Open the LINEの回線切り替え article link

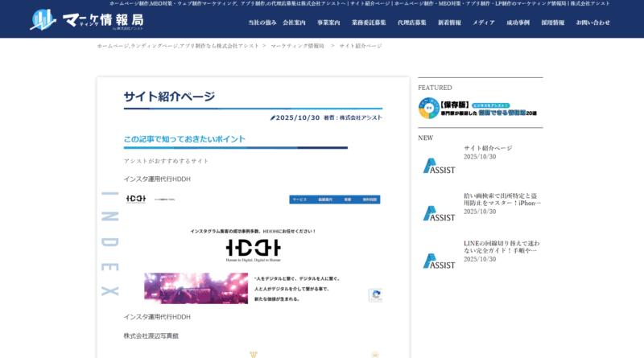pos(502,246)
